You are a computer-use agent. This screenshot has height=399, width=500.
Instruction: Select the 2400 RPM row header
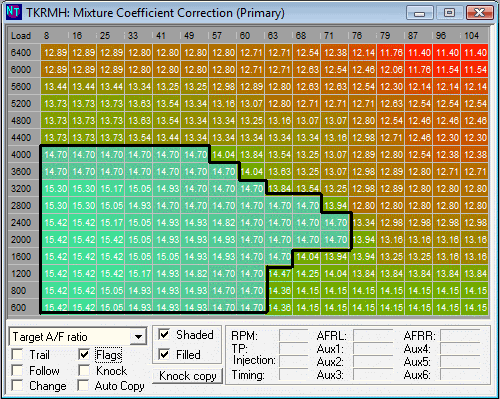[24, 223]
